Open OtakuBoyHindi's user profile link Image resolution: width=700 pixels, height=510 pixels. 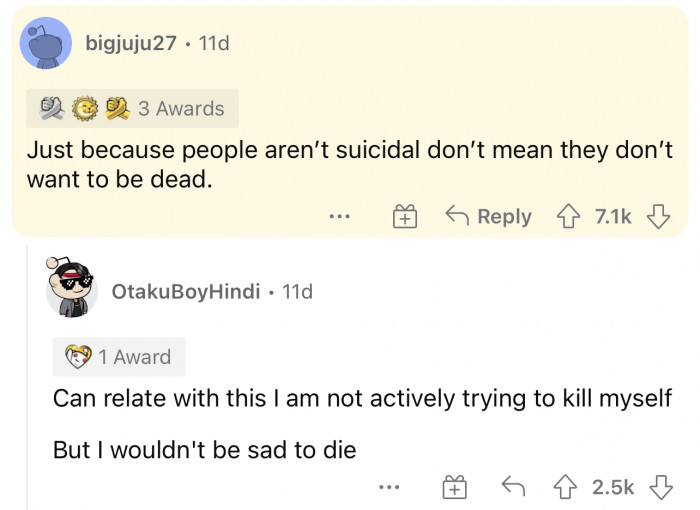tap(186, 291)
